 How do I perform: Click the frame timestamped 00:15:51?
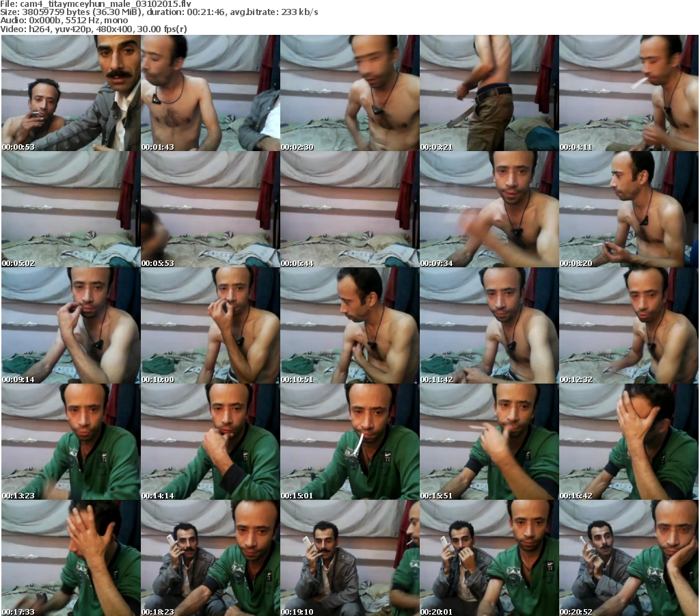pos(489,442)
